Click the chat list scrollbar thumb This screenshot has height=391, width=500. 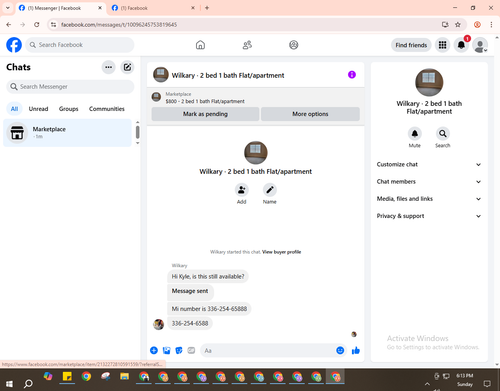click(137, 132)
